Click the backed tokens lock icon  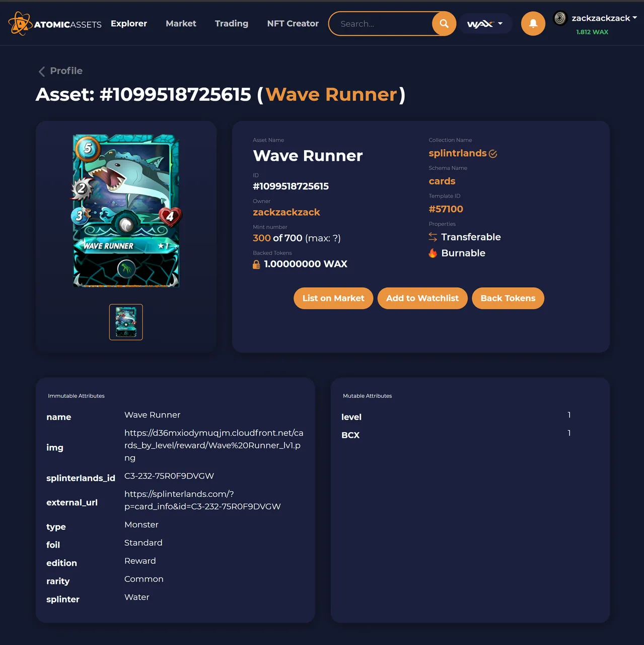[256, 264]
